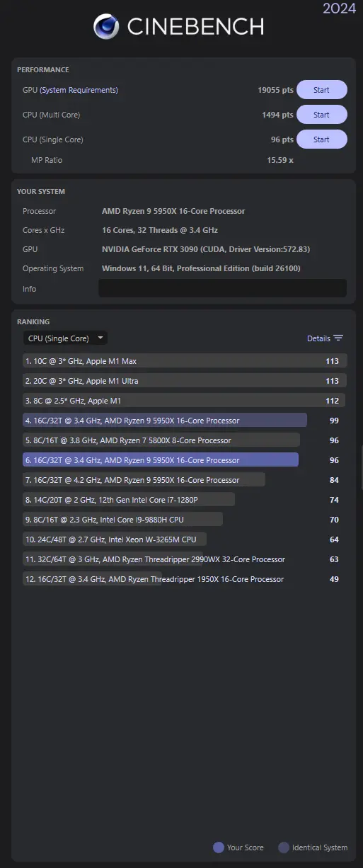363x868 pixels.
Task: Click the Identical System legend circle
Action: [284, 847]
